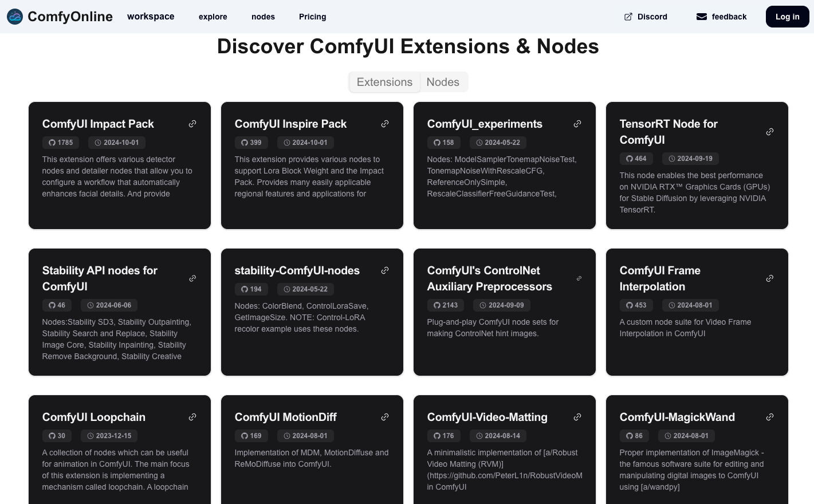
Task: Open Stability API nodes for ComfyUI title
Action: point(100,278)
